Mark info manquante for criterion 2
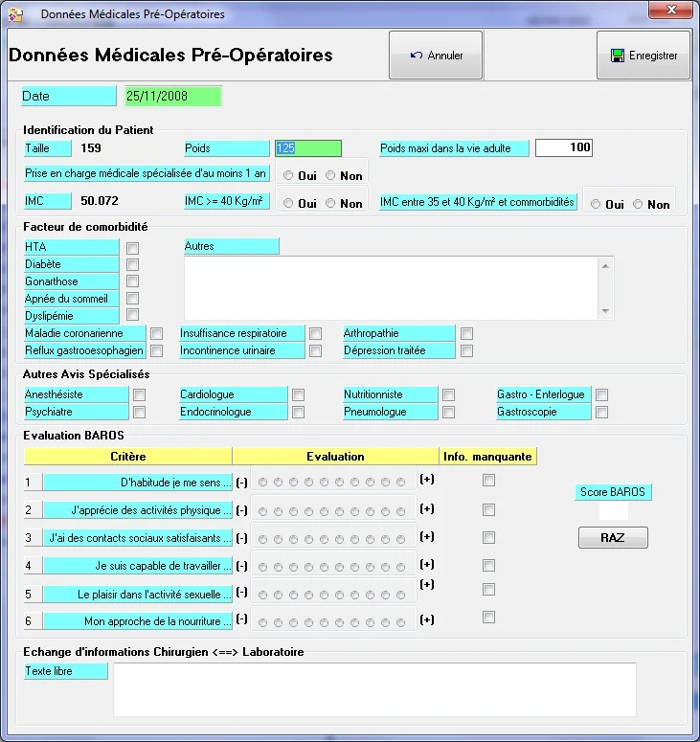This screenshot has height=742, width=700. pyautogui.click(x=489, y=509)
